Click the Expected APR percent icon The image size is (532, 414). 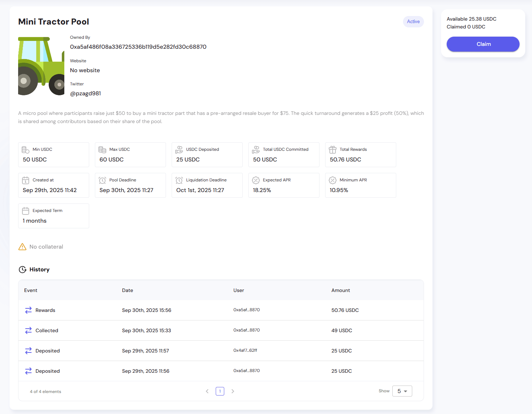click(x=256, y=180)
